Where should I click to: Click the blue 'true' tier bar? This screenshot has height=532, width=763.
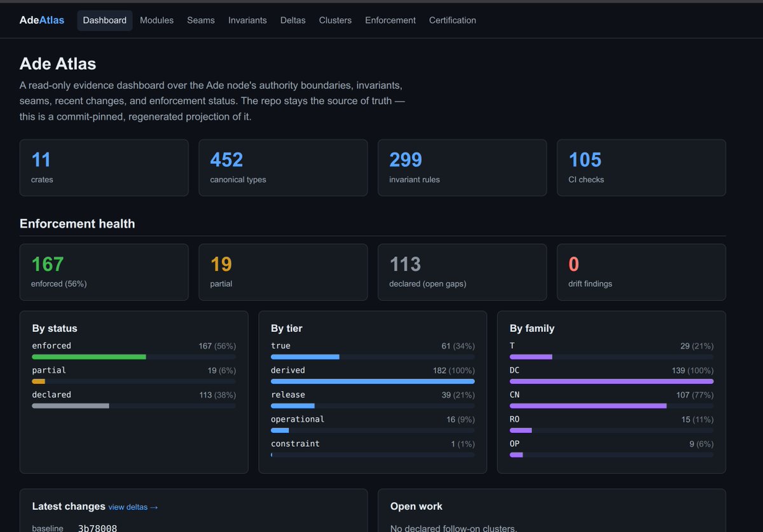click(305, 357)
